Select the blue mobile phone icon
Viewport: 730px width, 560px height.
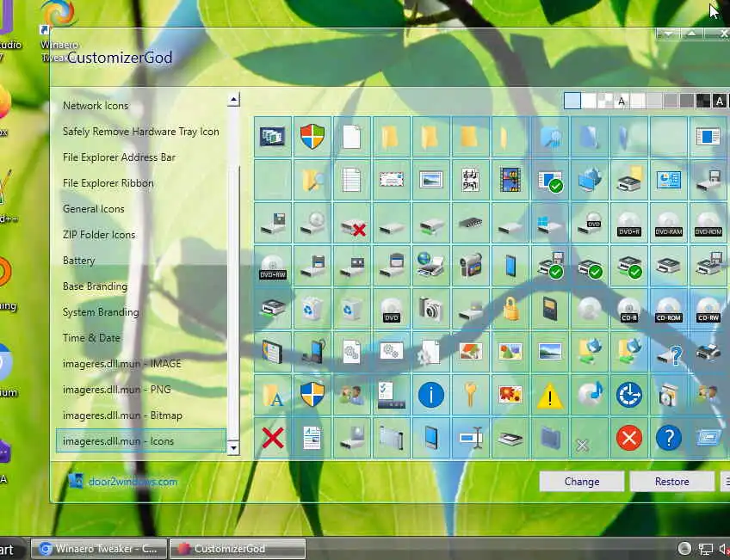[x=510, y=266]
